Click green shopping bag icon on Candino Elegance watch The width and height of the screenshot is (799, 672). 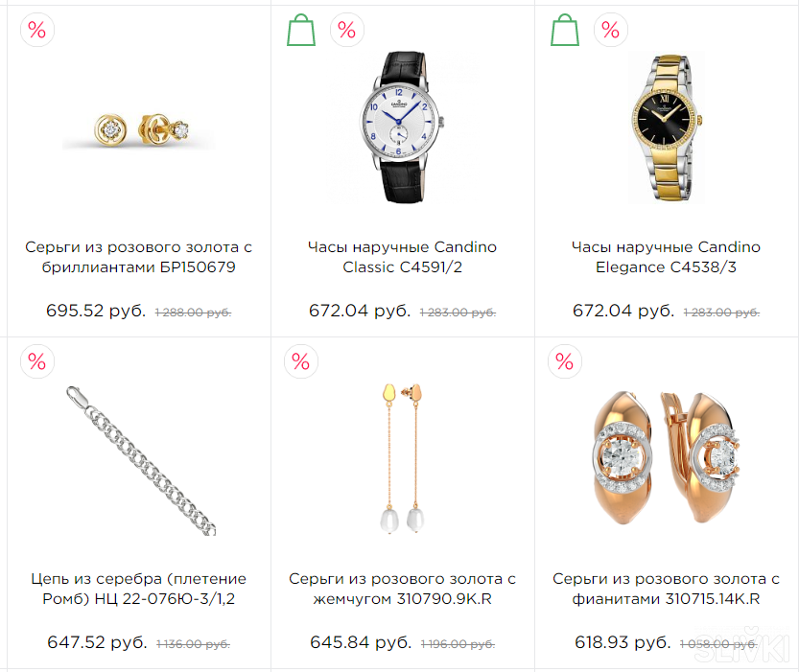pyautogui.click(x=565, y=30)
